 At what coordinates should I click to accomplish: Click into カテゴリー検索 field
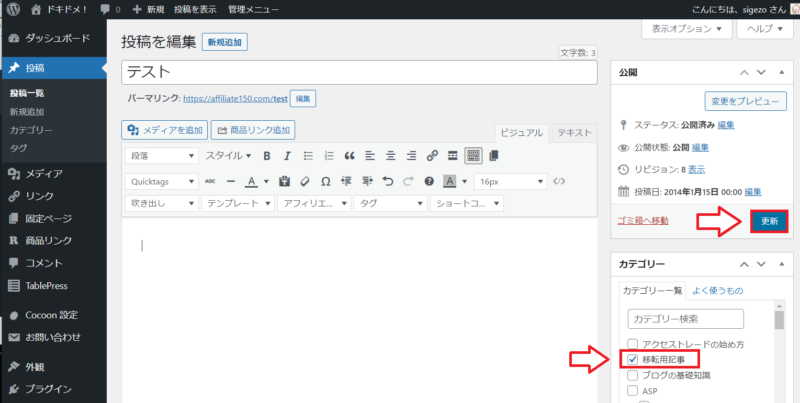tap(686, 319)
